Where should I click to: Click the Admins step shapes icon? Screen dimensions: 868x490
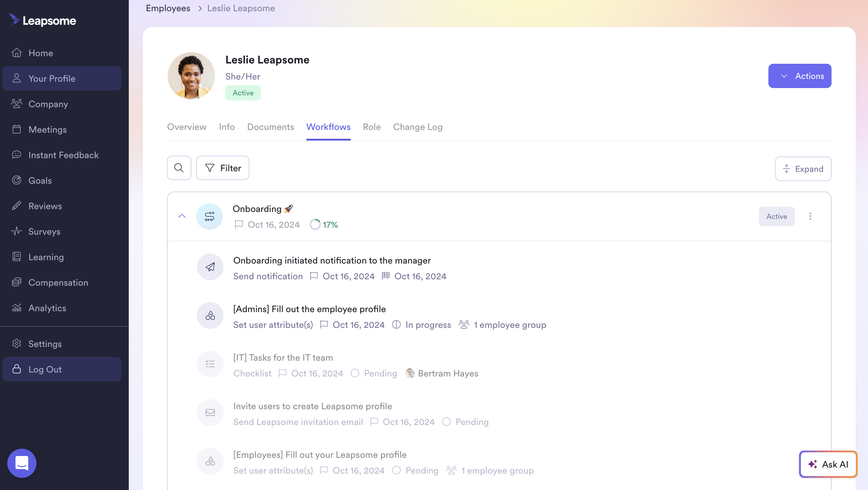click(210, 315)
